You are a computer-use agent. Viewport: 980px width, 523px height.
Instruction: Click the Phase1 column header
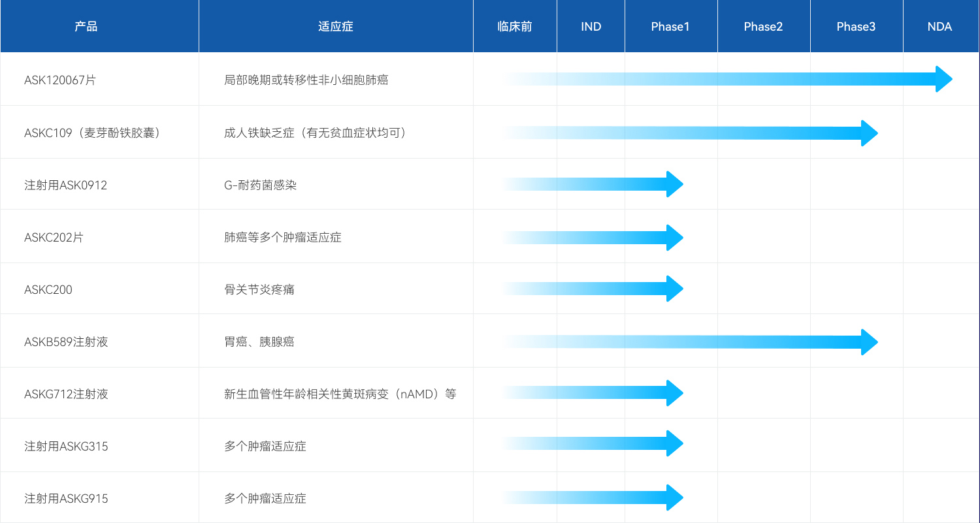coord(671,26)
